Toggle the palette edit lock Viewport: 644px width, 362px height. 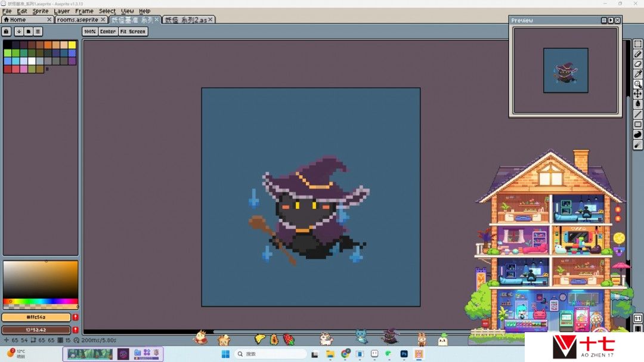[7, 31]
